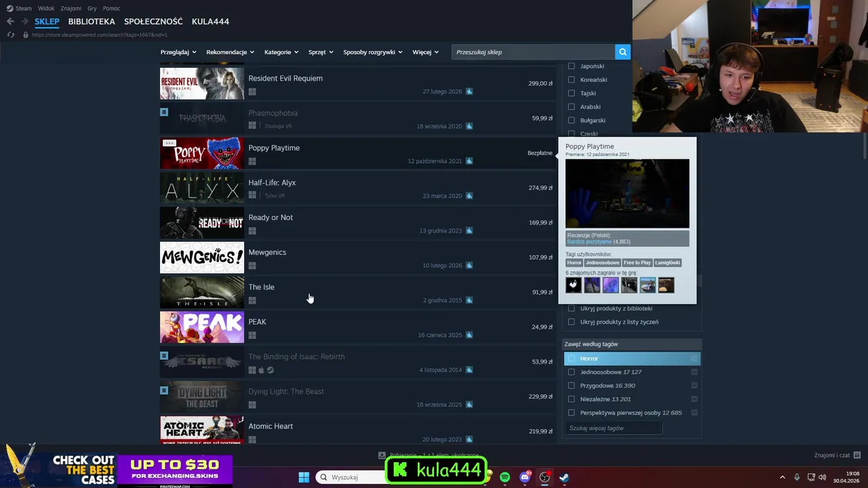Check the Koreański language checkbox

click(571, 79)
